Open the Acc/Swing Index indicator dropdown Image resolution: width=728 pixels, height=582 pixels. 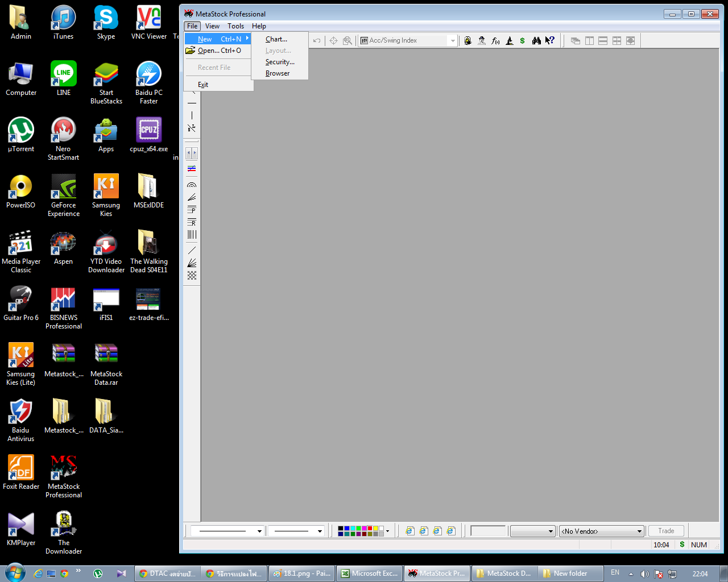453,40
